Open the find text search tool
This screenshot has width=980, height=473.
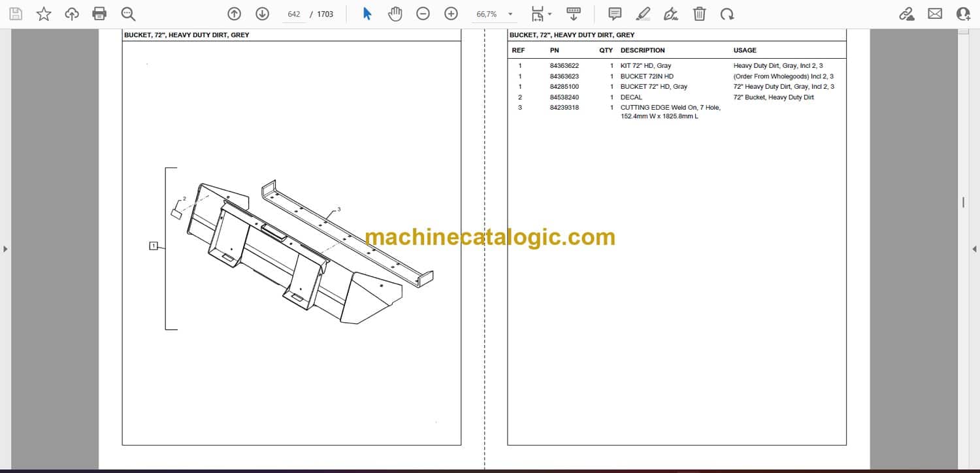click(128, 14)
